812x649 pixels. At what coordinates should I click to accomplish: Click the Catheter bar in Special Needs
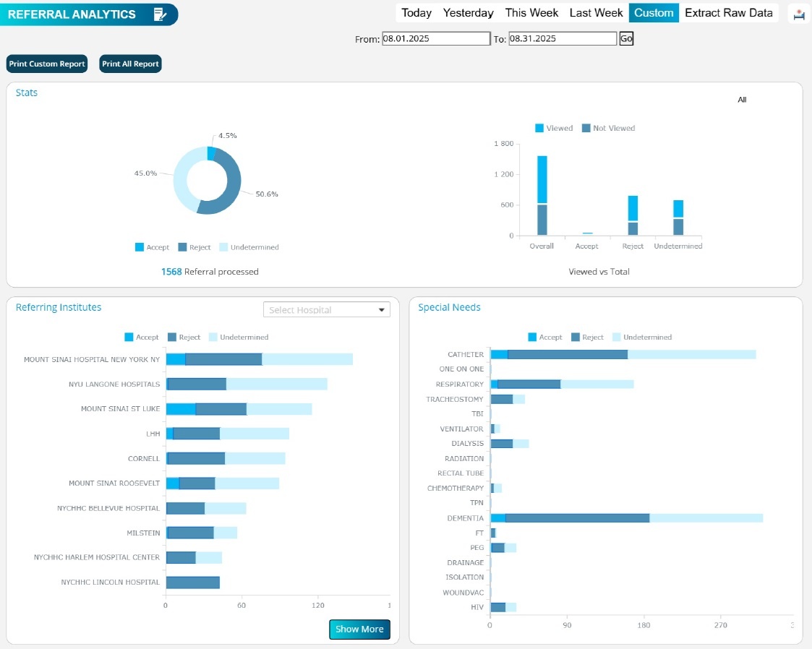point(623,355)
